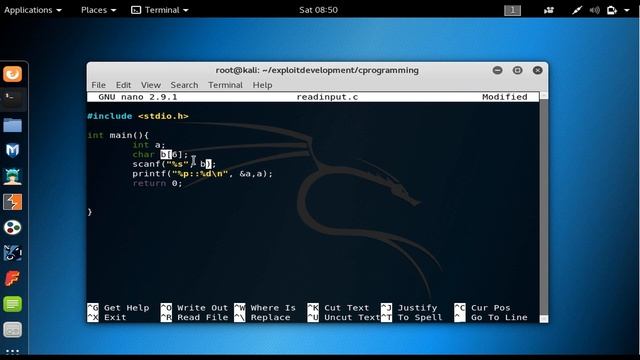Image resolution: width=640 pixels, height=360 pixels.
Task: Open the Edit menu
Action: pos(123,85)
